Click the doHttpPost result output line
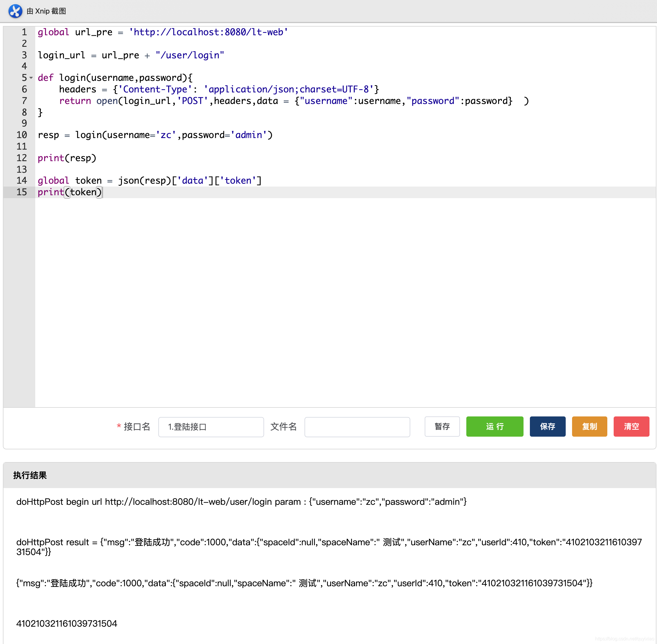This screenshot has width=657, height=644. (x=329, y=547)
